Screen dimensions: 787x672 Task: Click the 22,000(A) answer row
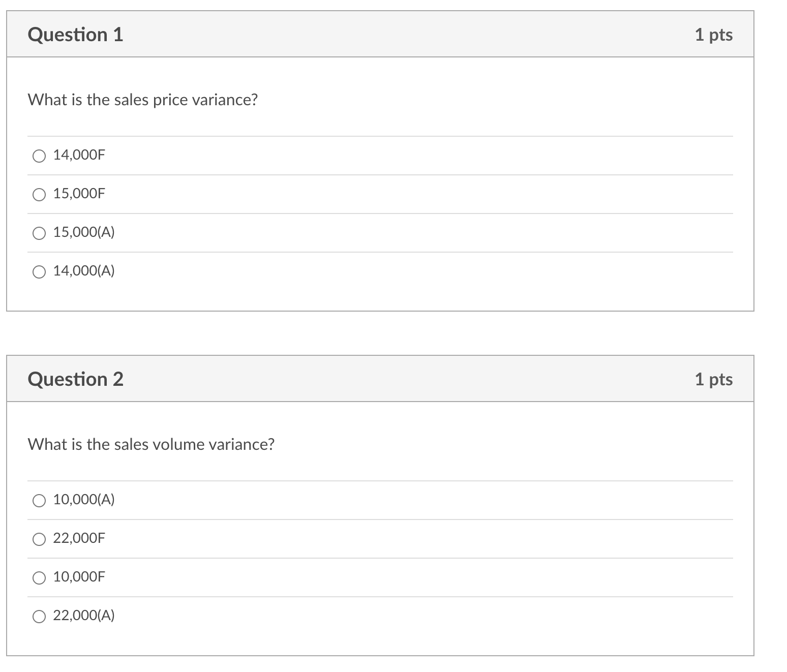203,616
